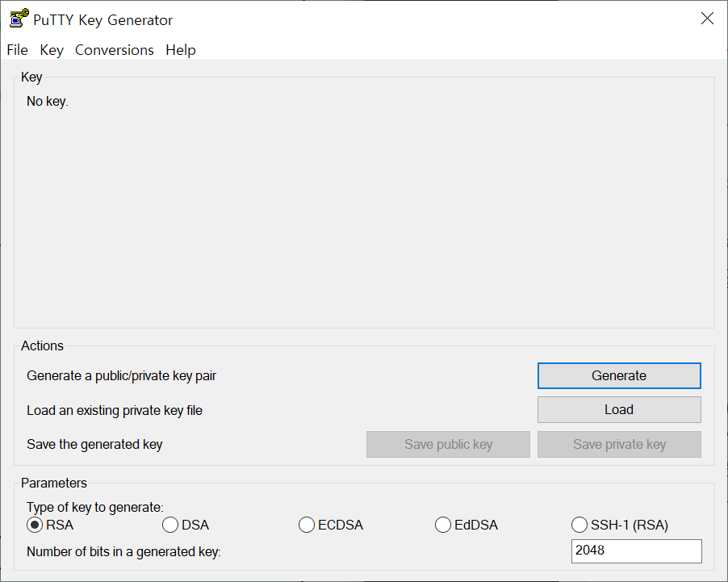Screen dimensions: 728x582
Task: Click the Generate button
Action: tap(619, 375)
